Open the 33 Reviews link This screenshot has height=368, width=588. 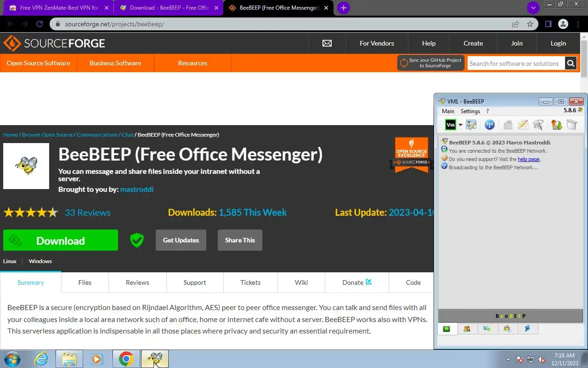tap(88, 213)
